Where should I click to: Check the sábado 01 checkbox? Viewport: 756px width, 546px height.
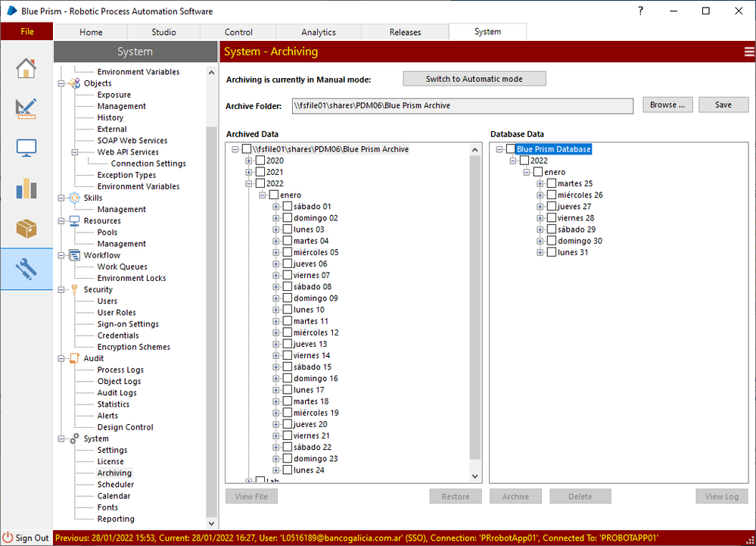point(288,206)
